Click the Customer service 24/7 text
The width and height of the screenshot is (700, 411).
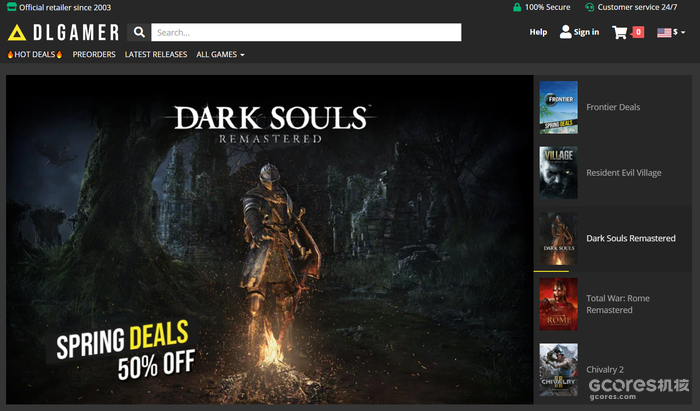(x=637, y=7)
